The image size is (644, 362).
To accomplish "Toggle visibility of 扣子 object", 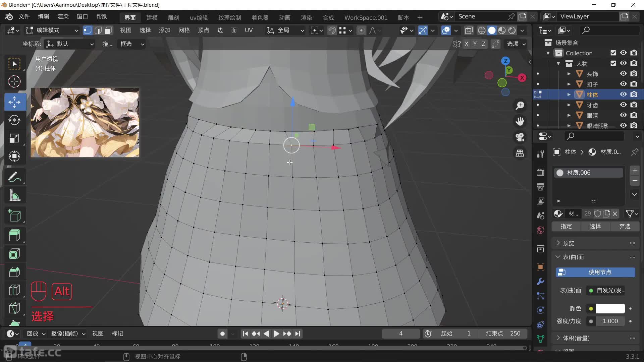I will pos(623,84).
